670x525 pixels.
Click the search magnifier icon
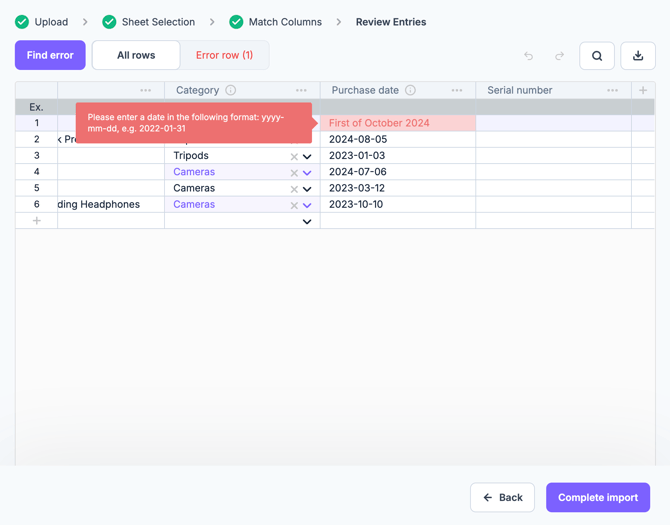pyautogui.click(x=597, y=56)
